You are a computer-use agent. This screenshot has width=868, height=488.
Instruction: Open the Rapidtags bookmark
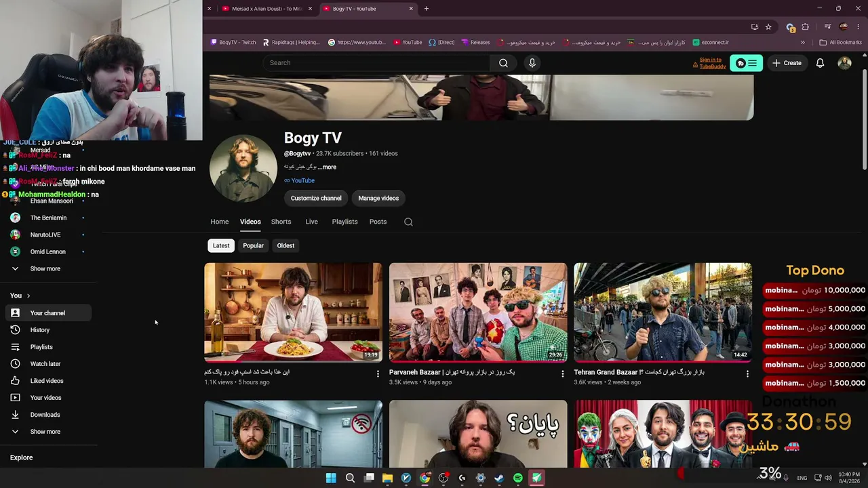tap(292, 43)
